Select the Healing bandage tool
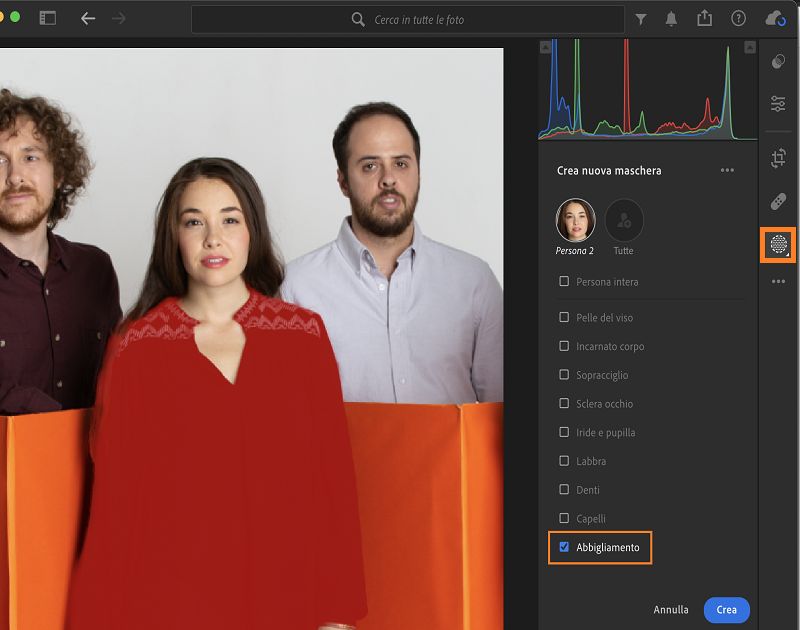Viewport: 800px width, 630px height. [x=778, y=201]
